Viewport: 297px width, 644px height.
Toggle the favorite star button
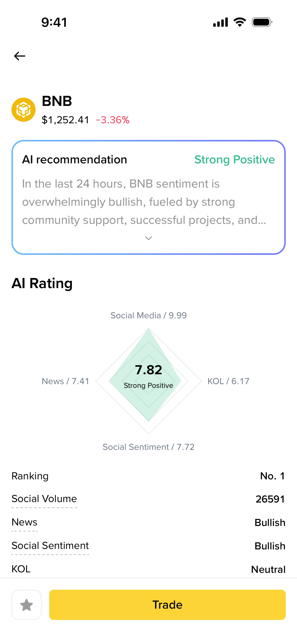pos(26,605)
